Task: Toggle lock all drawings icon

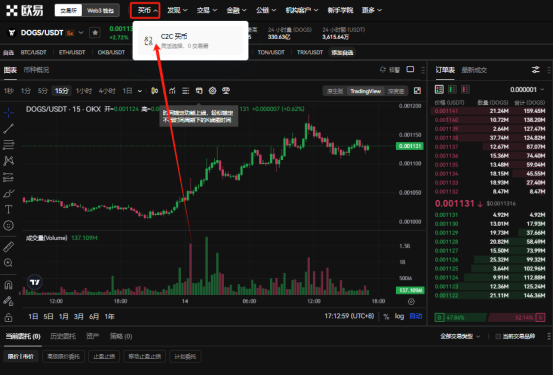Action: (x=8, y=317)
